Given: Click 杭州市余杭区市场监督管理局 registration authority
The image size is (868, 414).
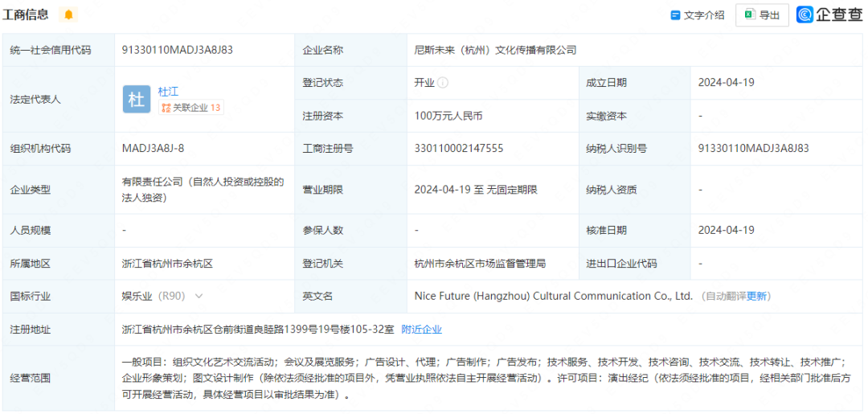Looking at the screenshot, I should click(481, 264).
